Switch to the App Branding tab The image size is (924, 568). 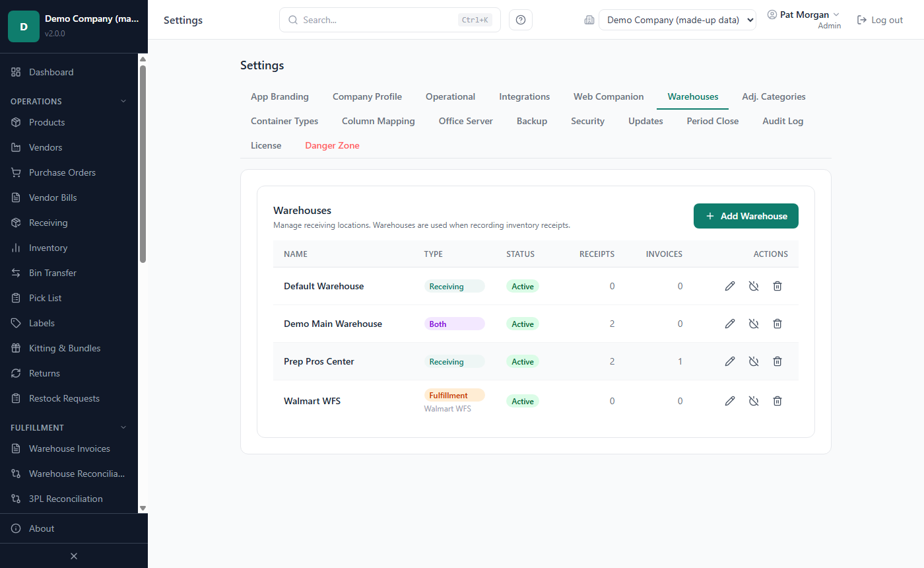[x=280, y=96]
